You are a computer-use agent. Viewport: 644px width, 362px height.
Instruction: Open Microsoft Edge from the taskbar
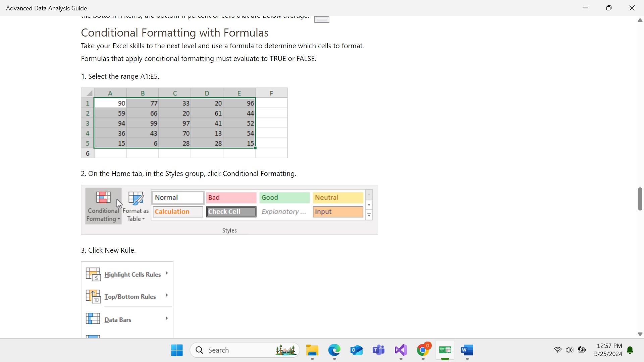tap(334, 350)
